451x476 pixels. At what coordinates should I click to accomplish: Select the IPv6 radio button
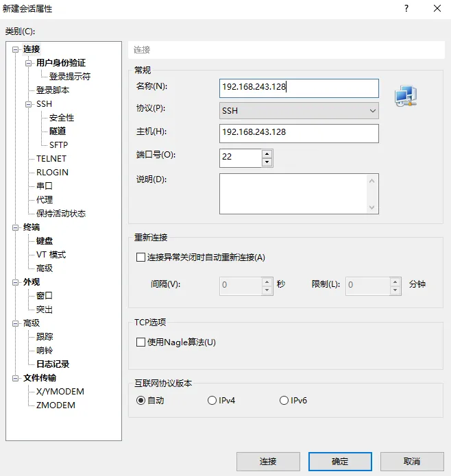[x=284, y=401]
